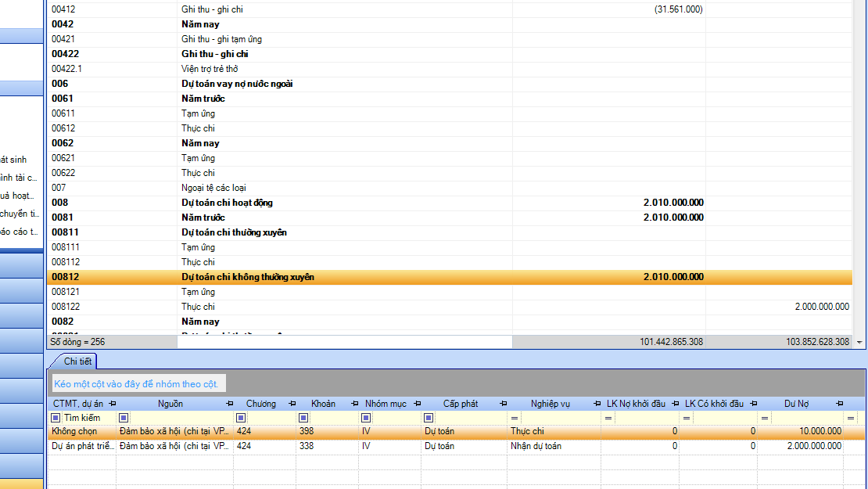Open the "chuyển ti..." item in left sidebar
The image size is (868, 489).
[x=20, y=214]
